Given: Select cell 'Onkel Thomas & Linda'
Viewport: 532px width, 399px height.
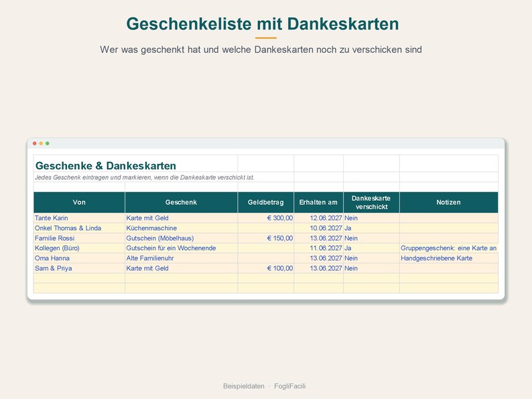Looking at the screenshot, I should (x=79, y=228).
